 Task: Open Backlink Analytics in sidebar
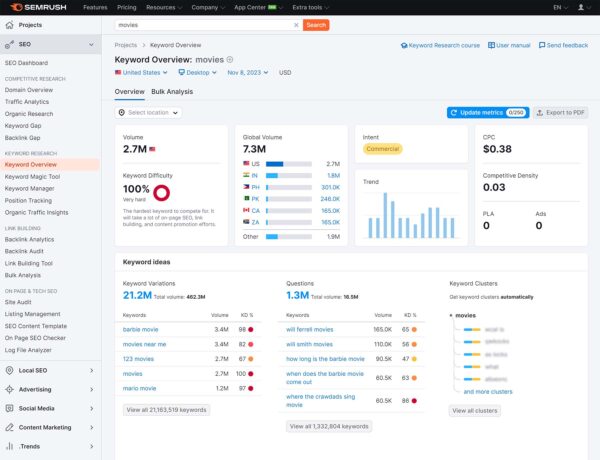pyautogui.click(x=29, y=240)
